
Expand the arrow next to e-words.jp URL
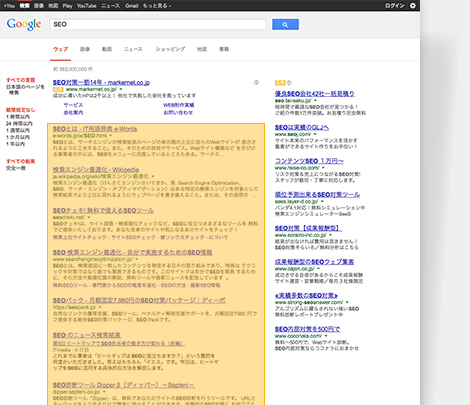(111, 136)
